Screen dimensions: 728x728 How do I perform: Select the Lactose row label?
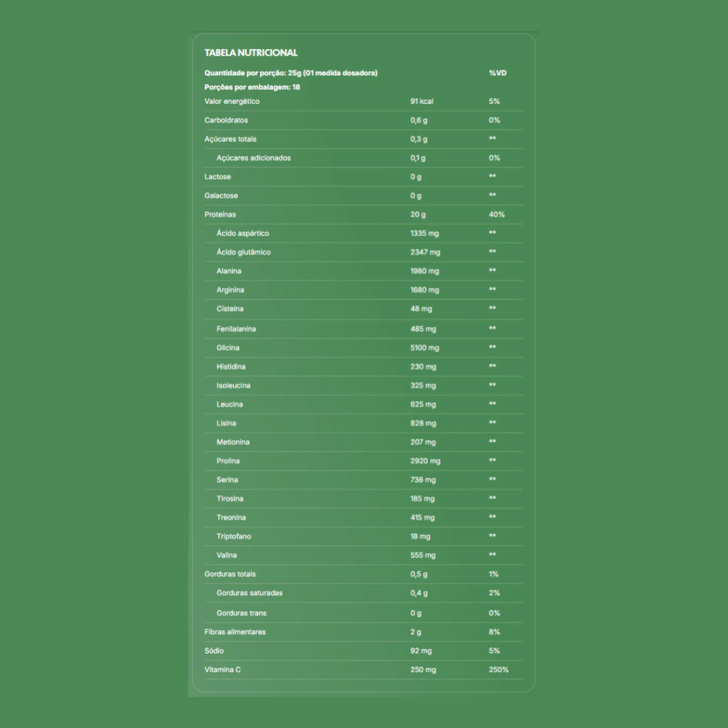point(218,177)
